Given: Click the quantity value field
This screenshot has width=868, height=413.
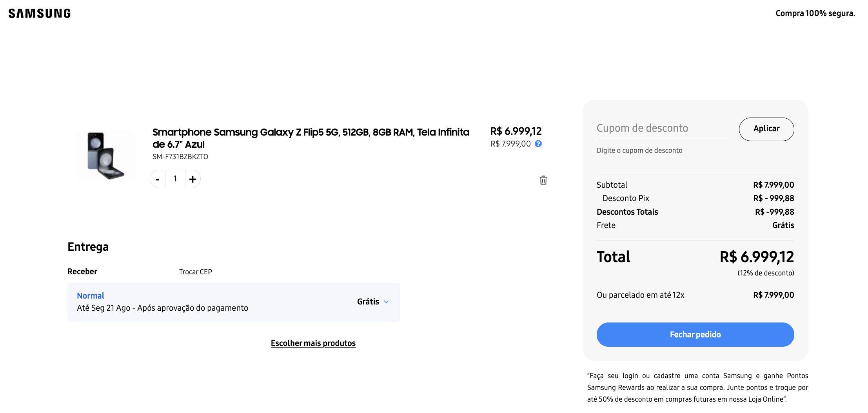Looking at the screenshot, I should click(175, 179).
